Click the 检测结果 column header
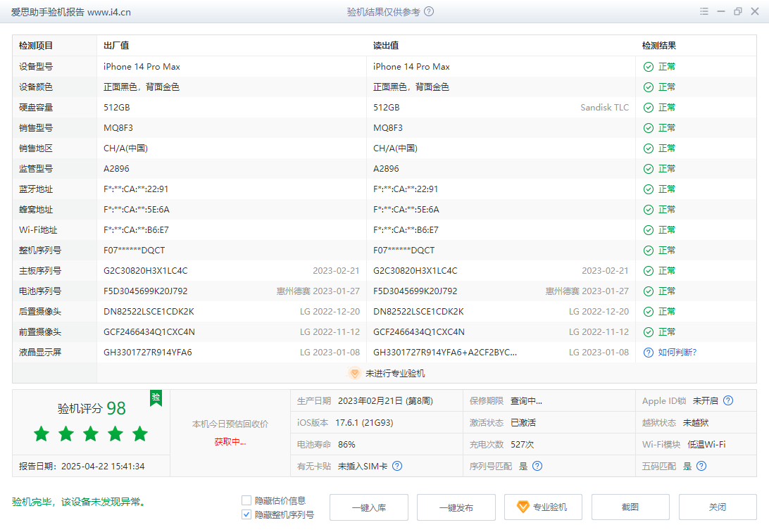The height and width of the screenshot is (532, 769). 659,46
